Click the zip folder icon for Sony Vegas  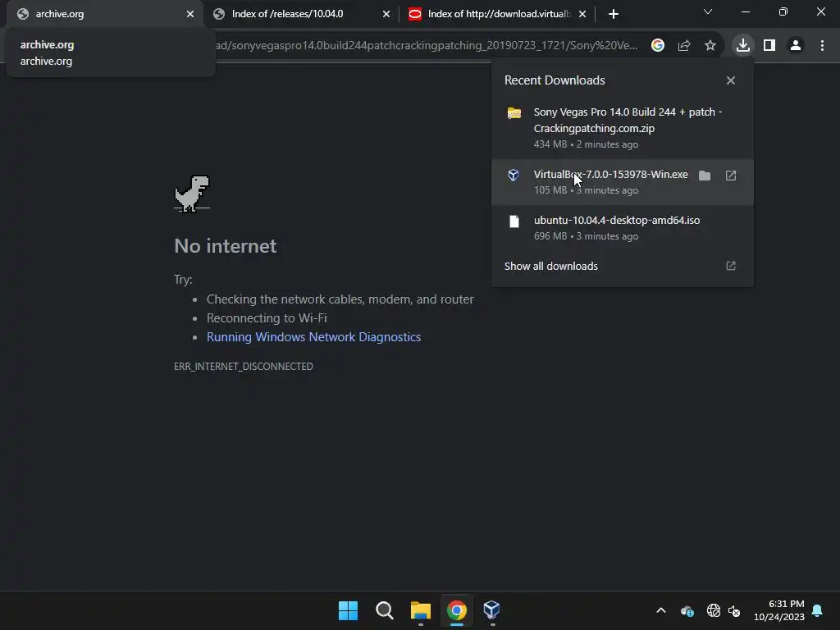click(x=514, y=113)
